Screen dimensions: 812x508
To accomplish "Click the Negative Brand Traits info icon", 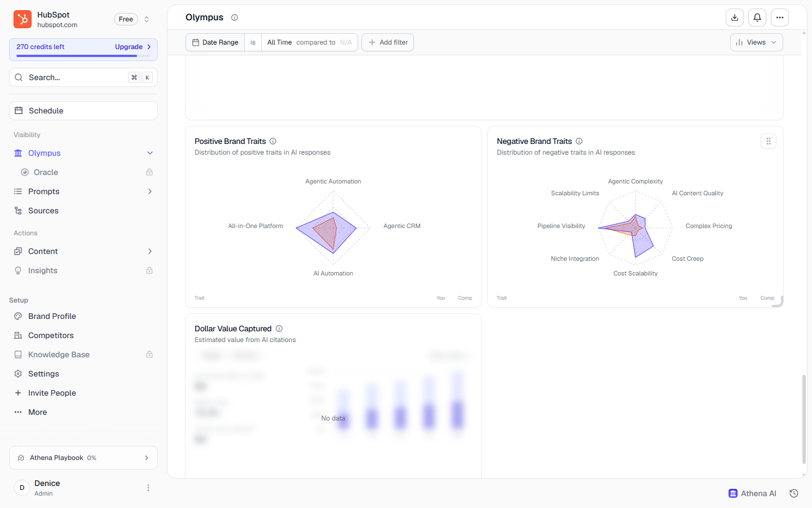I will tap(579, 141).
